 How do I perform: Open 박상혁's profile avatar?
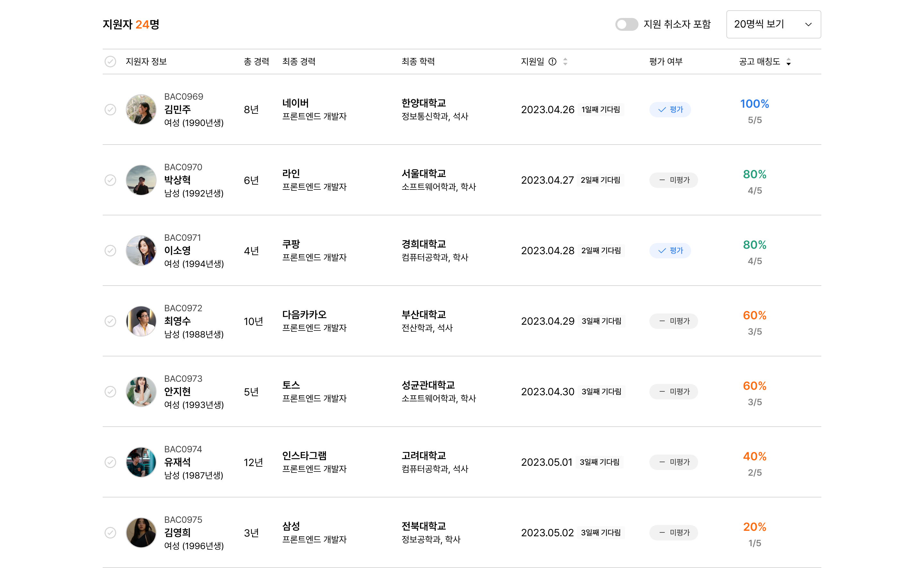141,180
